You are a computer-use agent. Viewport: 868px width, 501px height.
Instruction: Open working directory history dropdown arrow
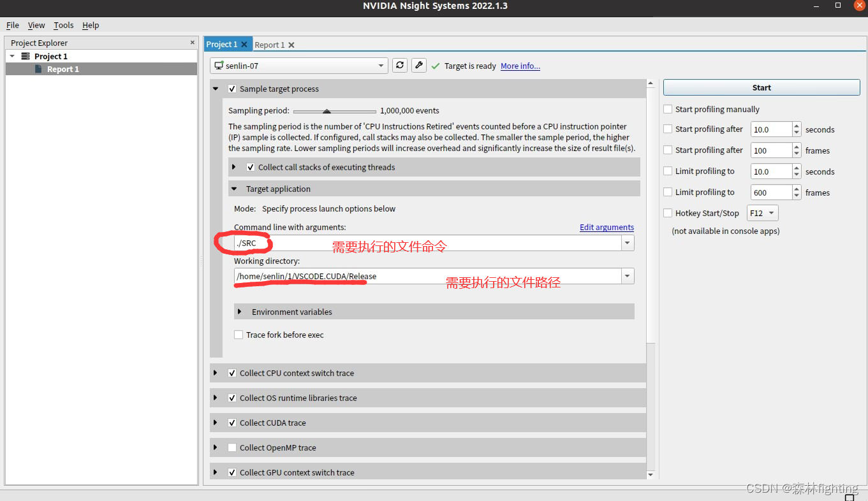tap(628, 276)
